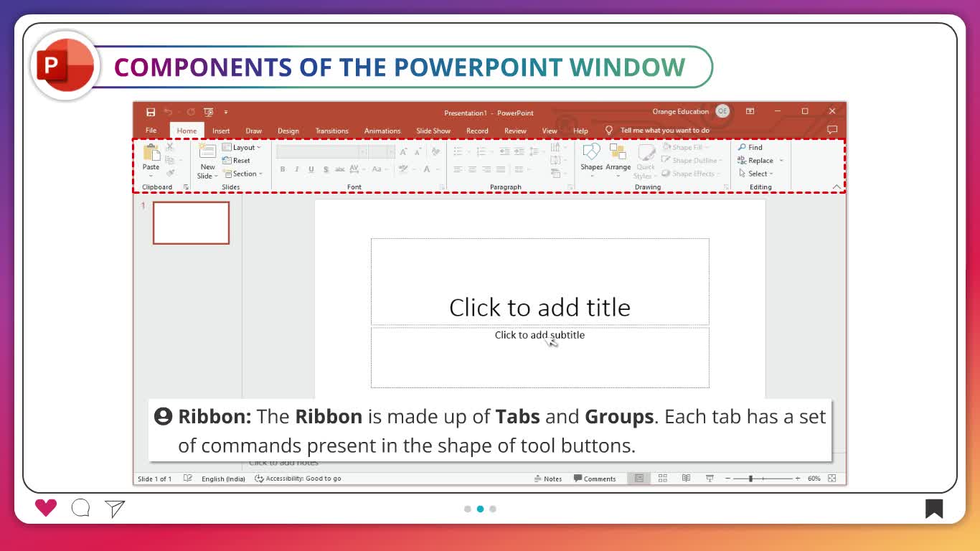
Task: Select the Animations tab
Action: (382, 131)
